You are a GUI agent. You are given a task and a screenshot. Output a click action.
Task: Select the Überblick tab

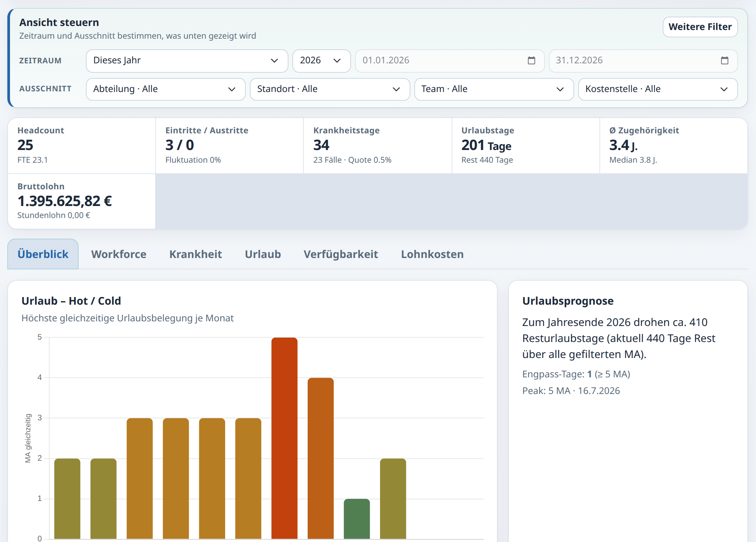pos(43,254)
